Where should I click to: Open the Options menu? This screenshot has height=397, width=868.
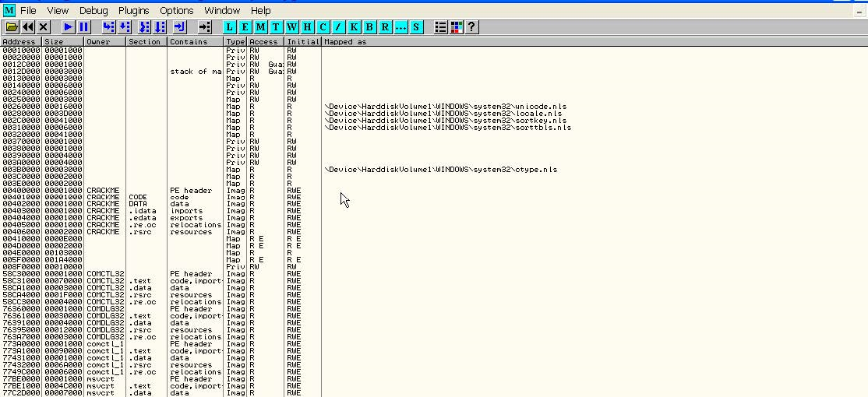pos(177,10)
